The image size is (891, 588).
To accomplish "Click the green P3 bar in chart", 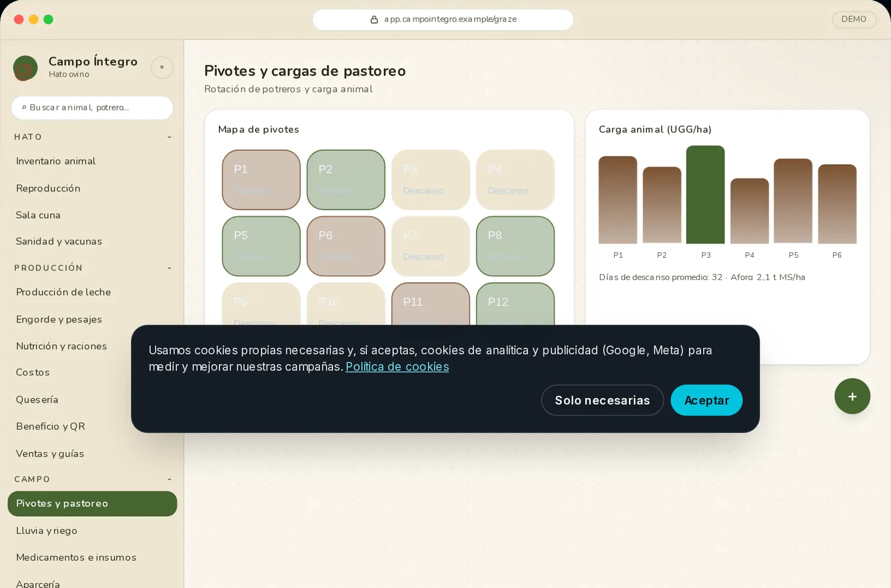I will [706, 194].
